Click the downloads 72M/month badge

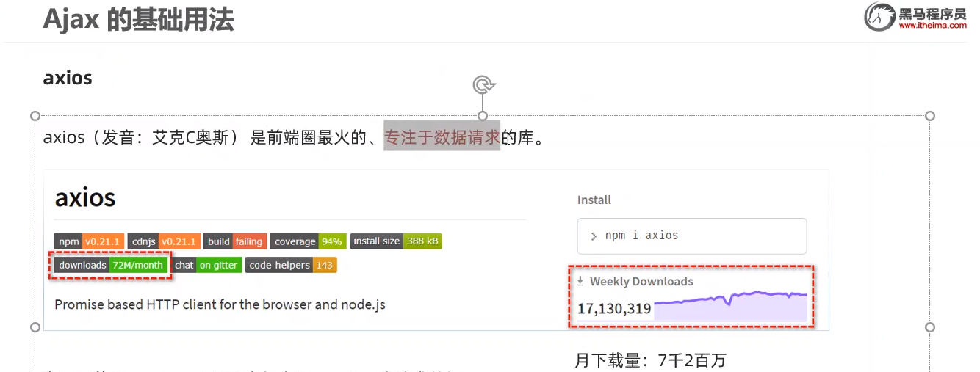(111, 265)
